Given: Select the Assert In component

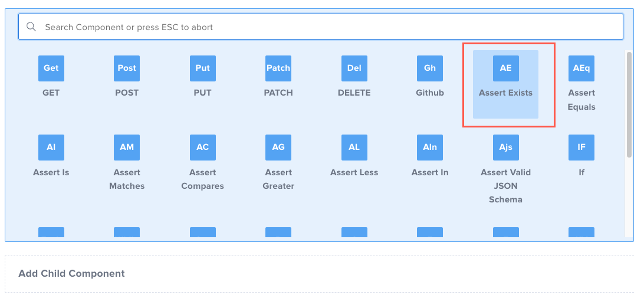Looking at the screenshot, I should click(x=430, y=148).
